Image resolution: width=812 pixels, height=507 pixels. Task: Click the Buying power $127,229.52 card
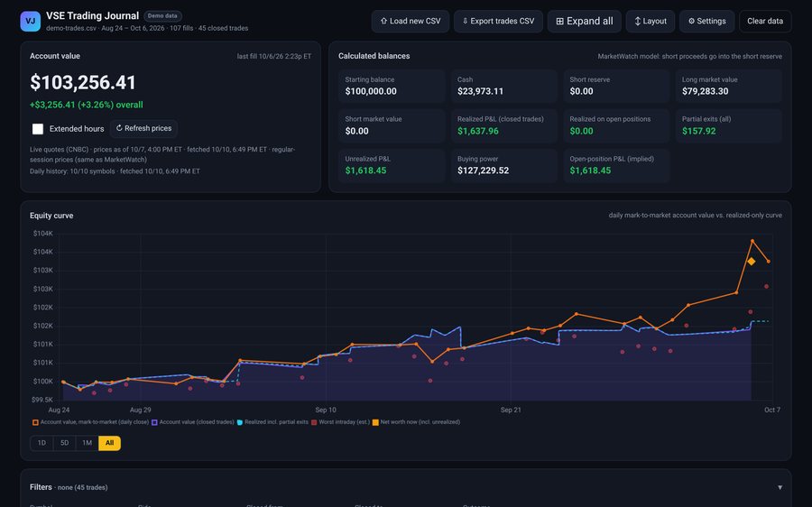point(503,166)
